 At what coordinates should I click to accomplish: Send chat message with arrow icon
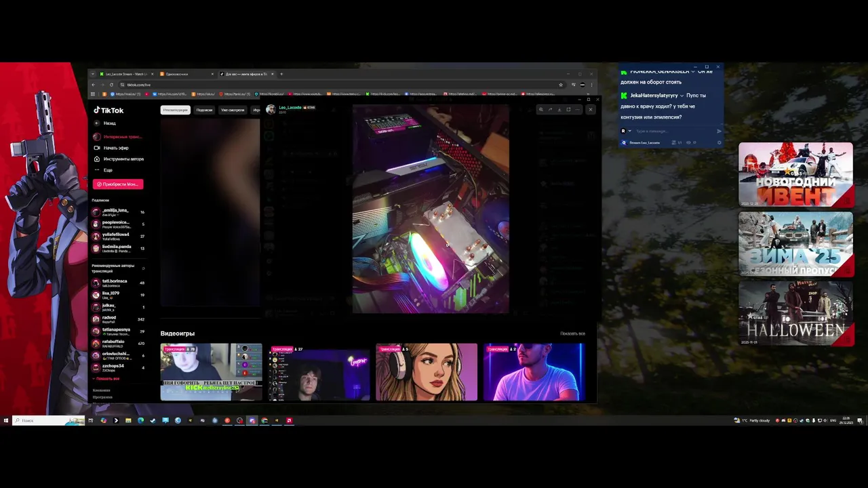[x=719, y=131]
